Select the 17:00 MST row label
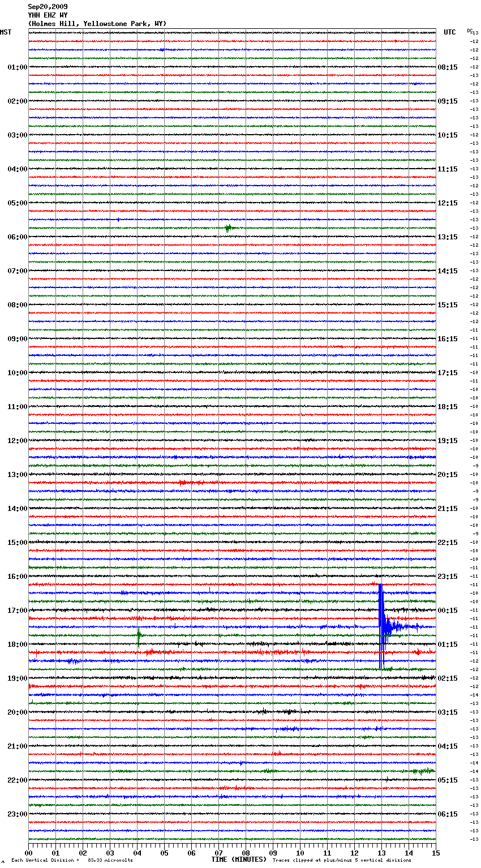Viewport: 481px width, 868px height. 17,611
